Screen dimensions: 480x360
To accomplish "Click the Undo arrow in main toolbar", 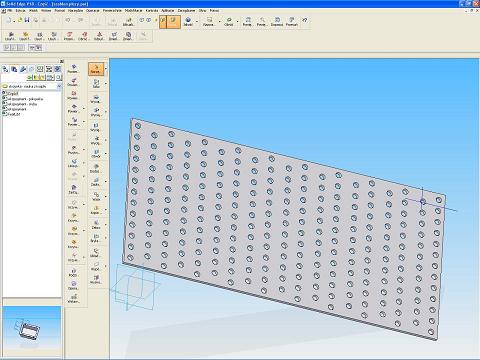I will [68, 20].
